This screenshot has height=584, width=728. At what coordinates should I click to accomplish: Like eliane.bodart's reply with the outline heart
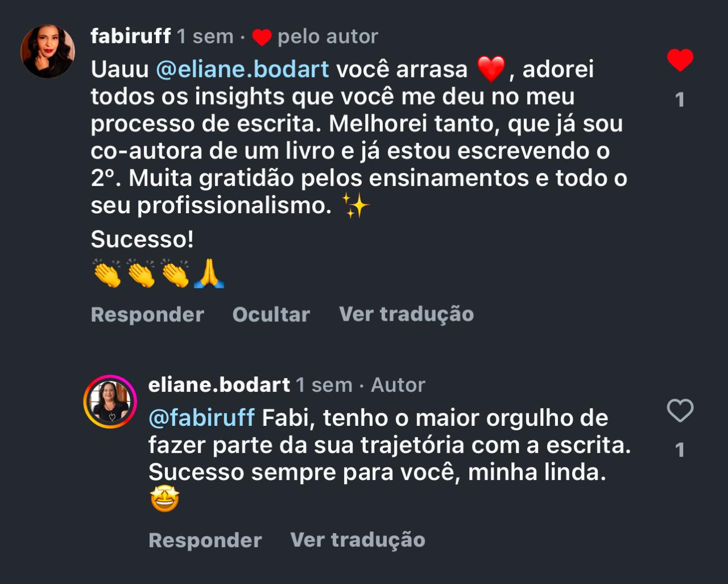point(680,411)
